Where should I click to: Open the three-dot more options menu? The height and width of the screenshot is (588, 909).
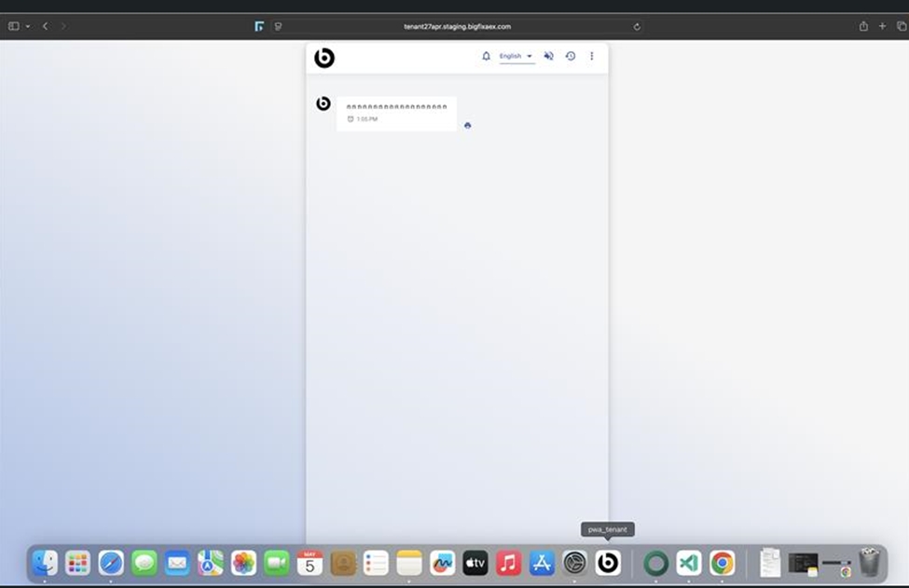[591, 56]
